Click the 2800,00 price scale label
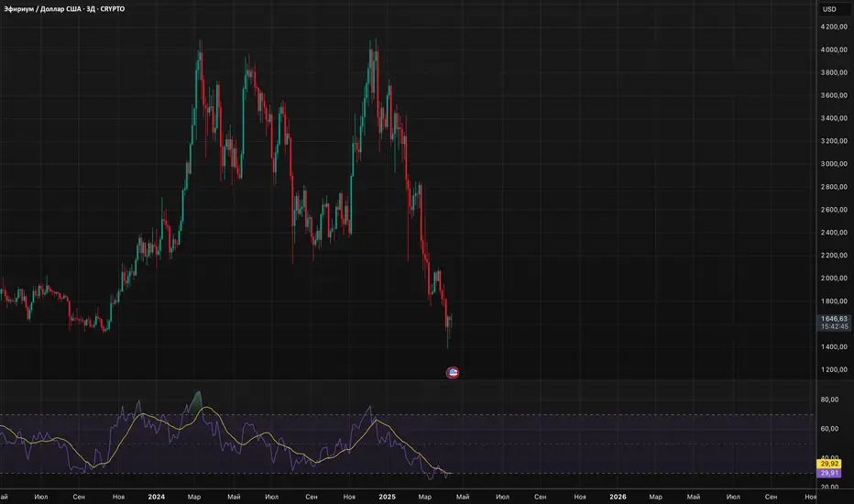The image size is (854, 504). [834, 187]
